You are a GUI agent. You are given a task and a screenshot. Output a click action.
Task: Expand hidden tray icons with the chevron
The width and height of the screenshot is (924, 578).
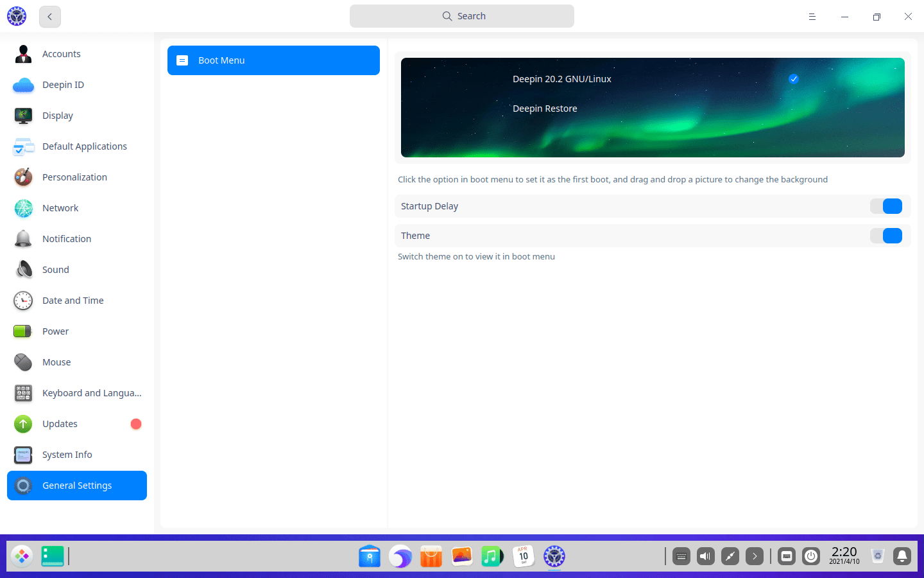coord(754,556)
